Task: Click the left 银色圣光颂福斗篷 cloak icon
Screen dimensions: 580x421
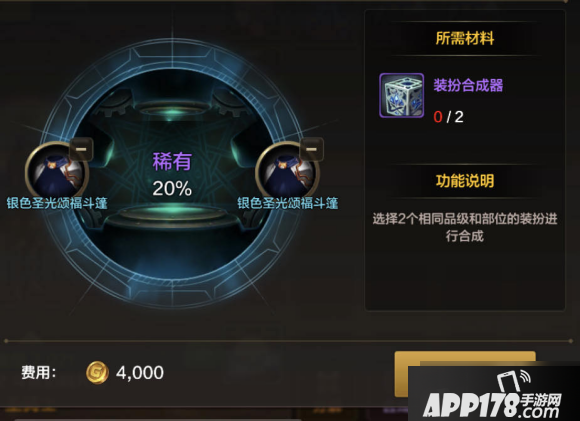Action: [57, 171]
